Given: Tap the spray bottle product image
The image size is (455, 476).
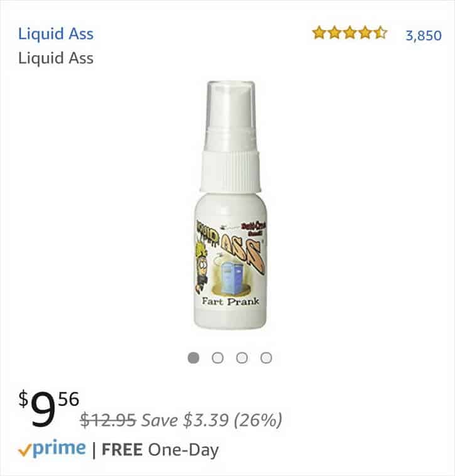Looking at the screenshot, I should click(230, 205).
